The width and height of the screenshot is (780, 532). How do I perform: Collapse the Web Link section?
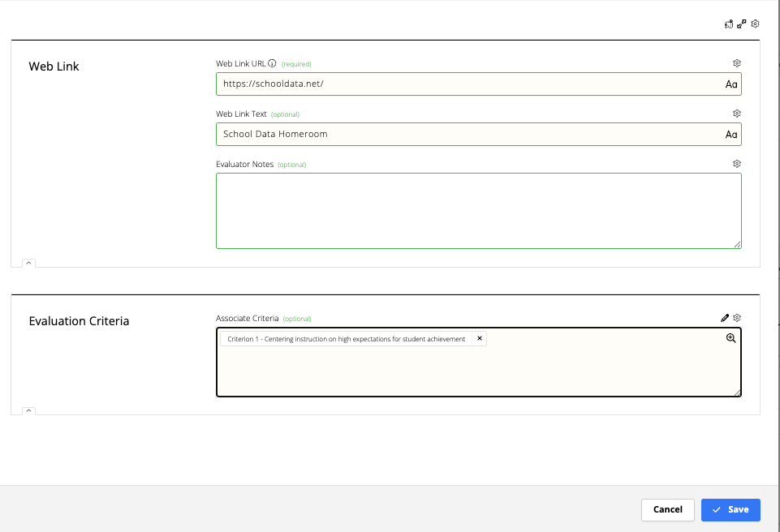click(28, 263)
